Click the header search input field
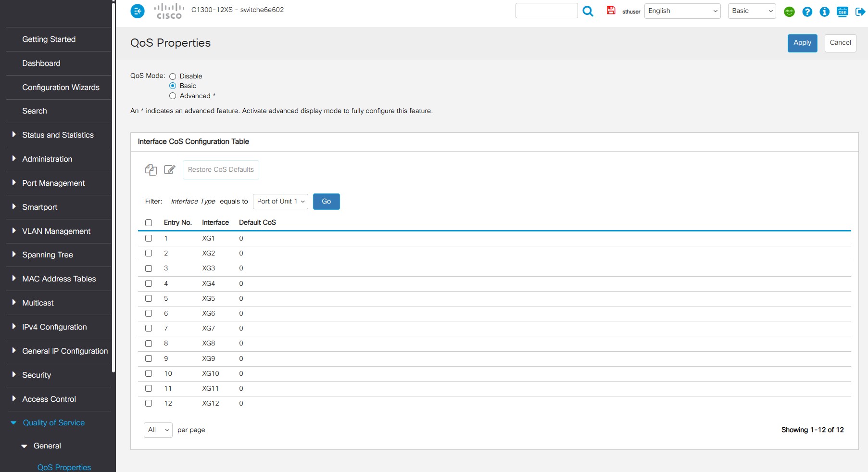This screenshot has width=868, height=472. [546, 11]
